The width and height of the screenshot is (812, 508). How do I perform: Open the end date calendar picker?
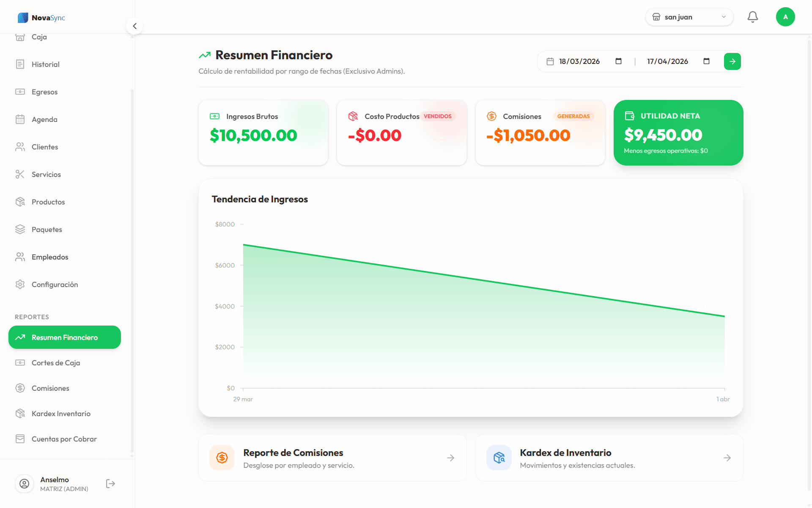click(706, 61)
